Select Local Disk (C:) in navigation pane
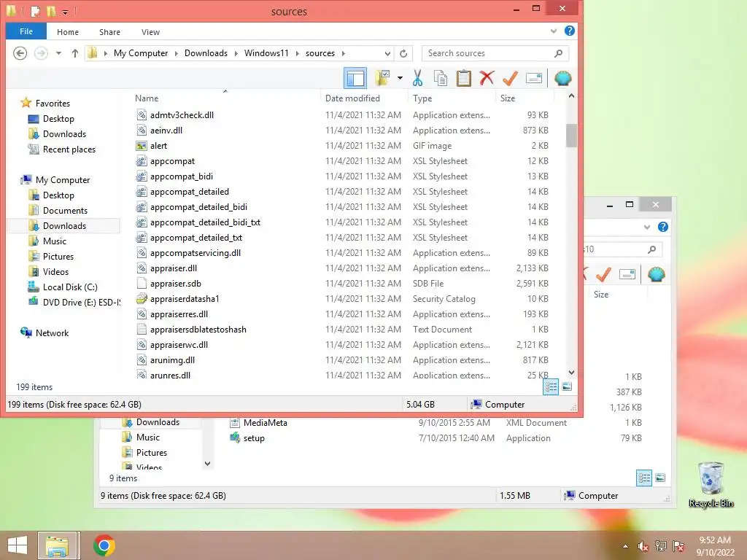747x560 pixels. click(x=70, y=287)
